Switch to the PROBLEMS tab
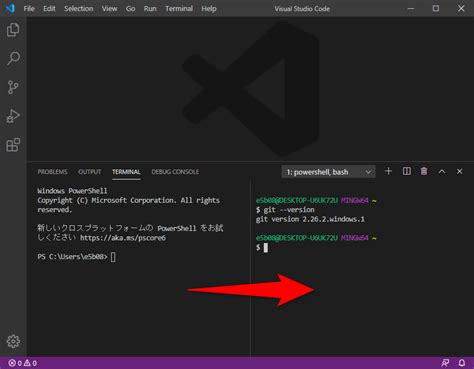This screenshot has width=474, height=369. point(52,172)
